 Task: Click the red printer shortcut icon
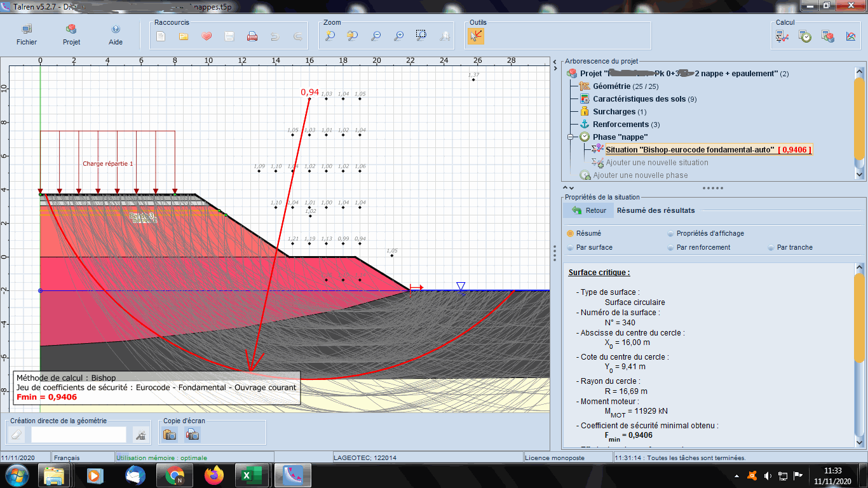(252, 36)
